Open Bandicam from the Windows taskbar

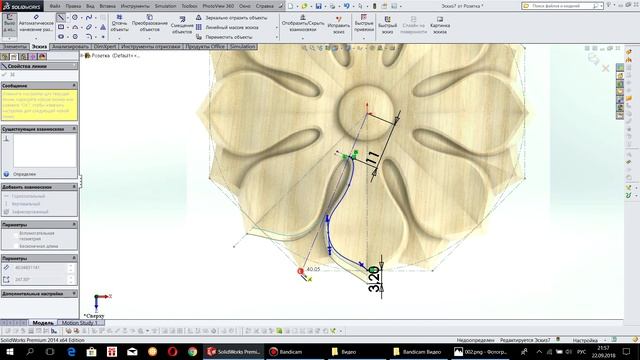(x=286, y=351)
